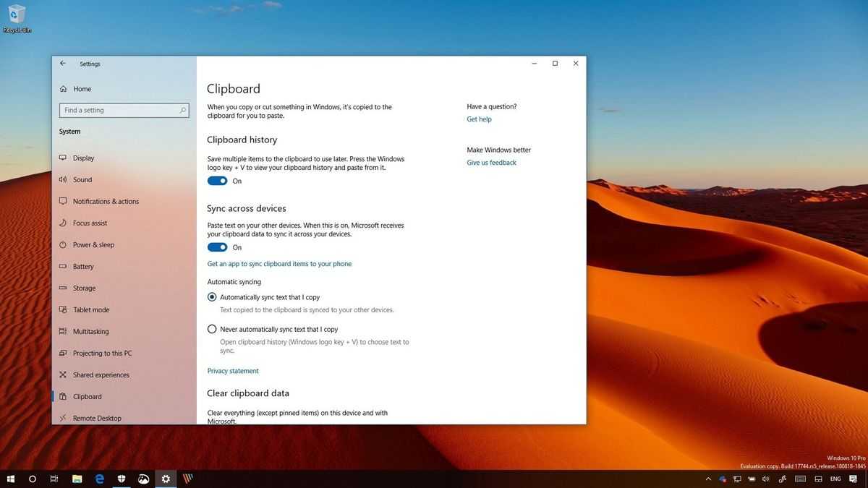Click the Shared experiences sidebar icon
This screenshot has width=868, height=488.
point(64,374)
